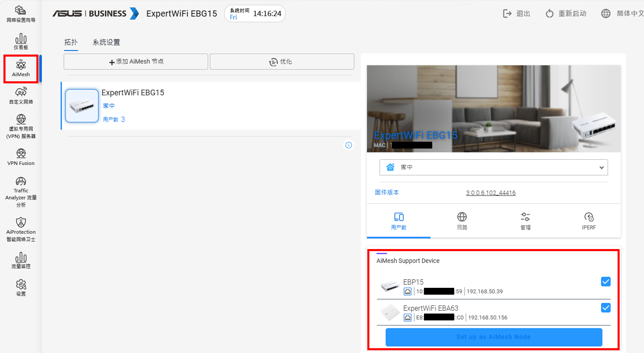644x353 pixels.
Task: Click 添加 AiMesh 节点 button
Action: coord(136,62)
